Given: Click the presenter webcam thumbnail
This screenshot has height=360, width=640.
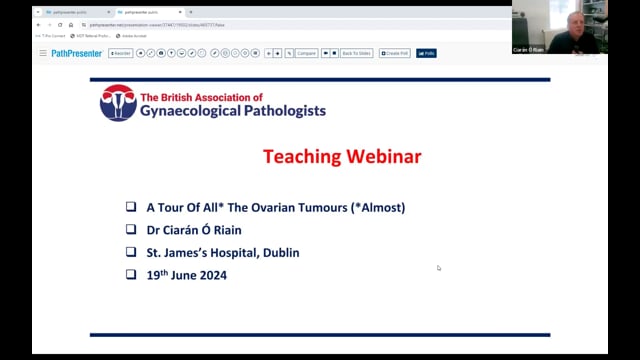Looking at the screenshot, I should pyautogui.click(x=560, y=27).
